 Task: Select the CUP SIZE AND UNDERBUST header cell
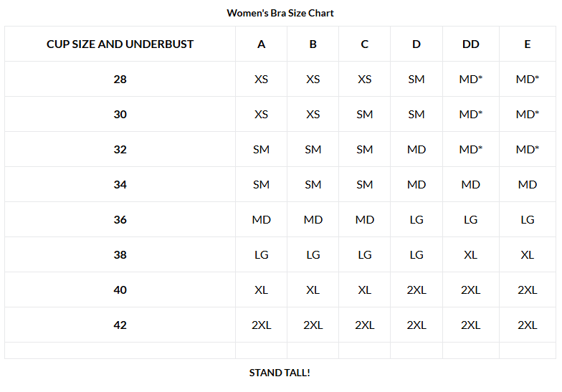tap(120, 44)
